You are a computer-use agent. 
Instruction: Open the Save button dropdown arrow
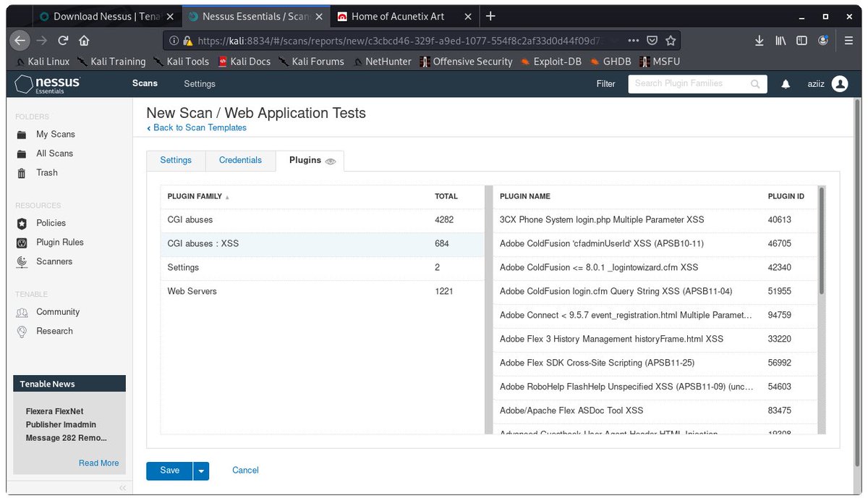coord(201,471)
